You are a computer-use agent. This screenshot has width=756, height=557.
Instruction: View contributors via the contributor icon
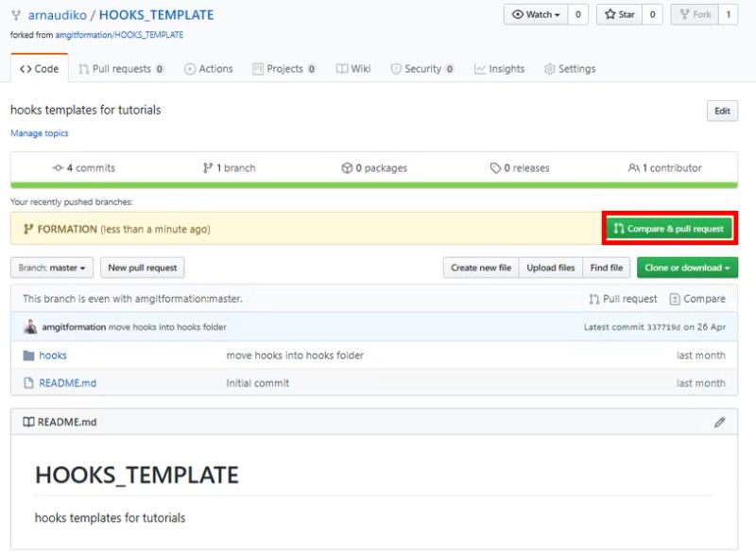tap(637, 167)
